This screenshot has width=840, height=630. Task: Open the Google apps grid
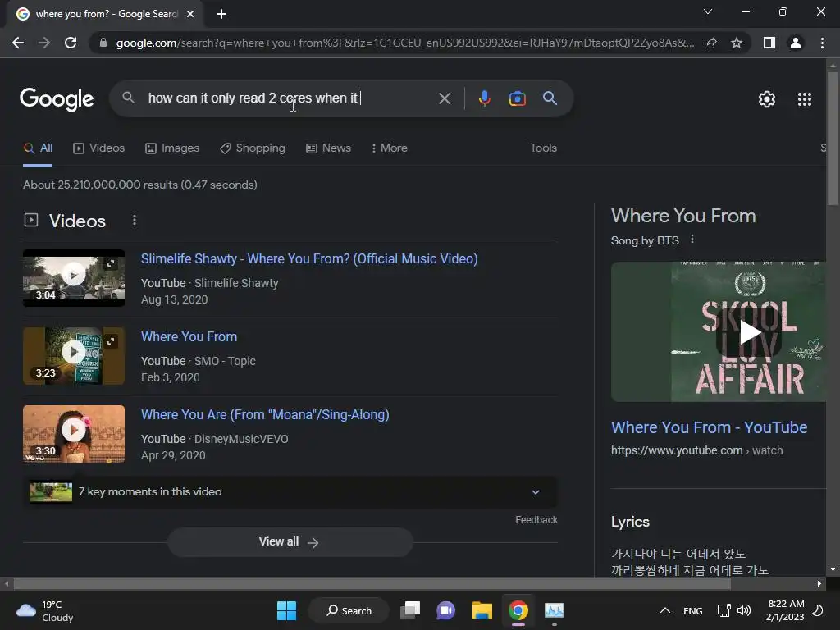click(x=805, y=99)
